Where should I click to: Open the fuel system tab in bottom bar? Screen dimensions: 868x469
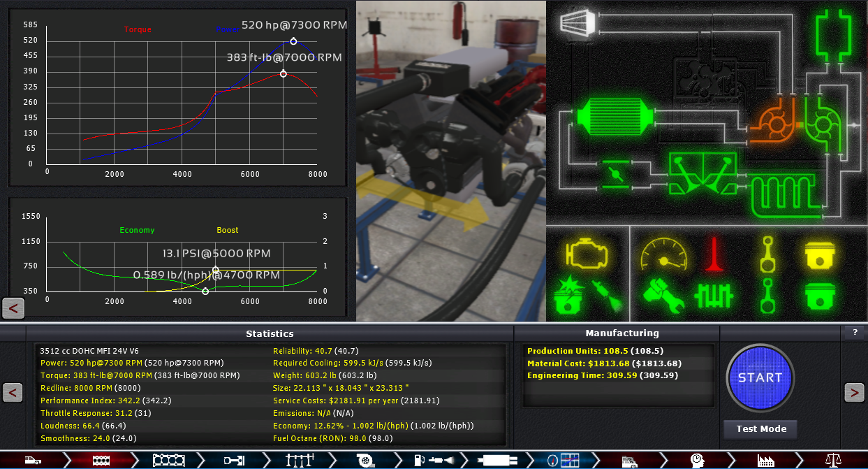[433, 460]
